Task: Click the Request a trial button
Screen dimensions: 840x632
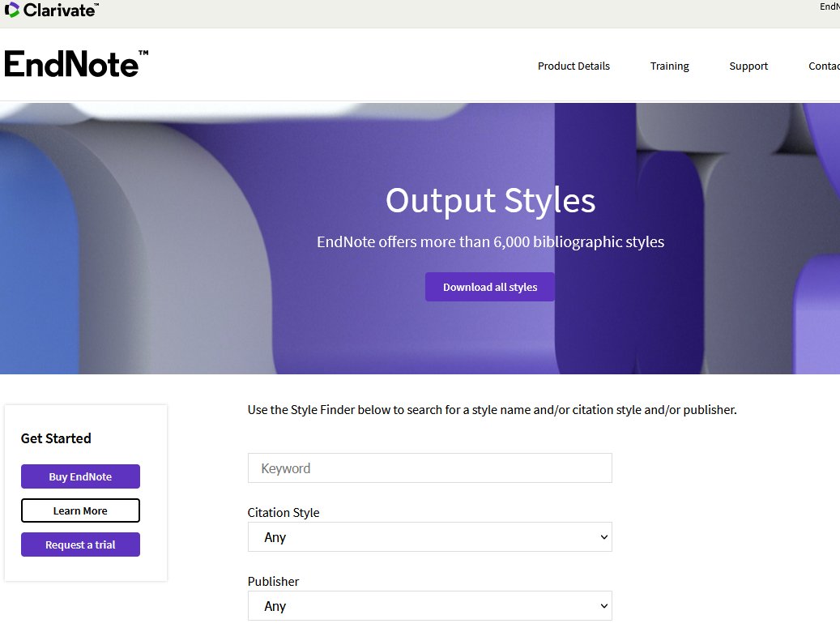Action: click(80, 544)
